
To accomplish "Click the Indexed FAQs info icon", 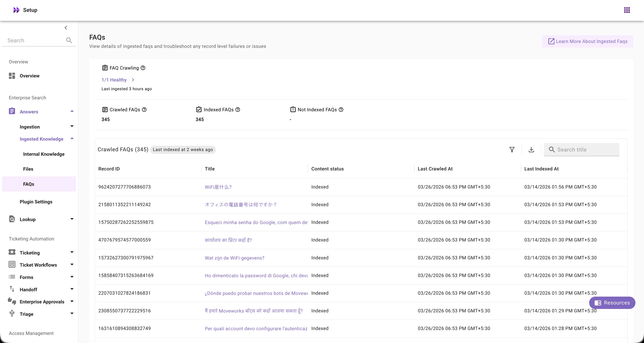I will click(x=238, y=110).
